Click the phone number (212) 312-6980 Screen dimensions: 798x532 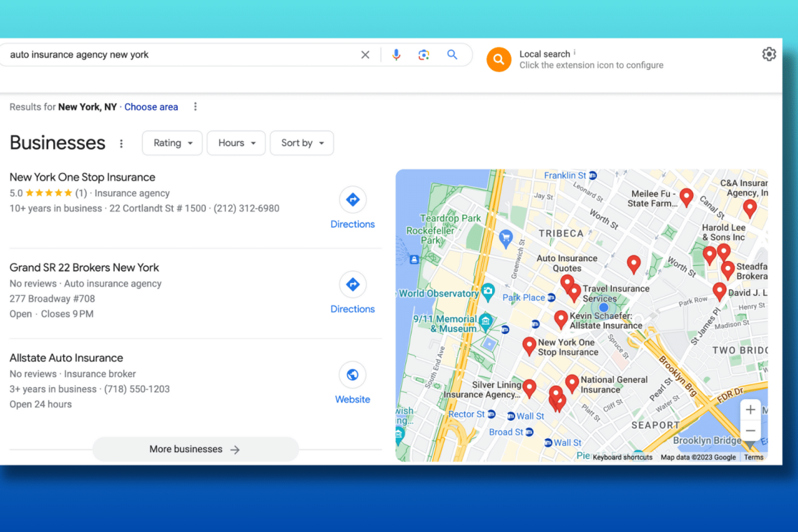[x=246, y=208]
